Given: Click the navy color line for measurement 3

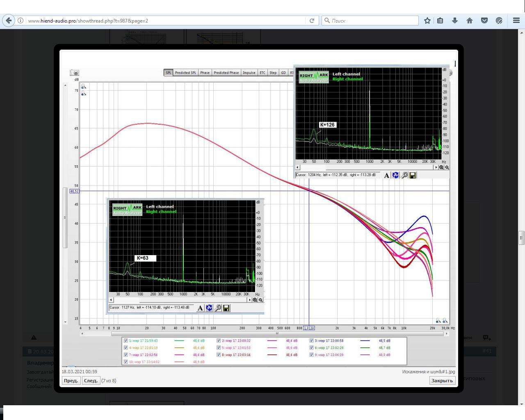Looking at the screenshot, I should pyautogui.click(x=365, y=340).
